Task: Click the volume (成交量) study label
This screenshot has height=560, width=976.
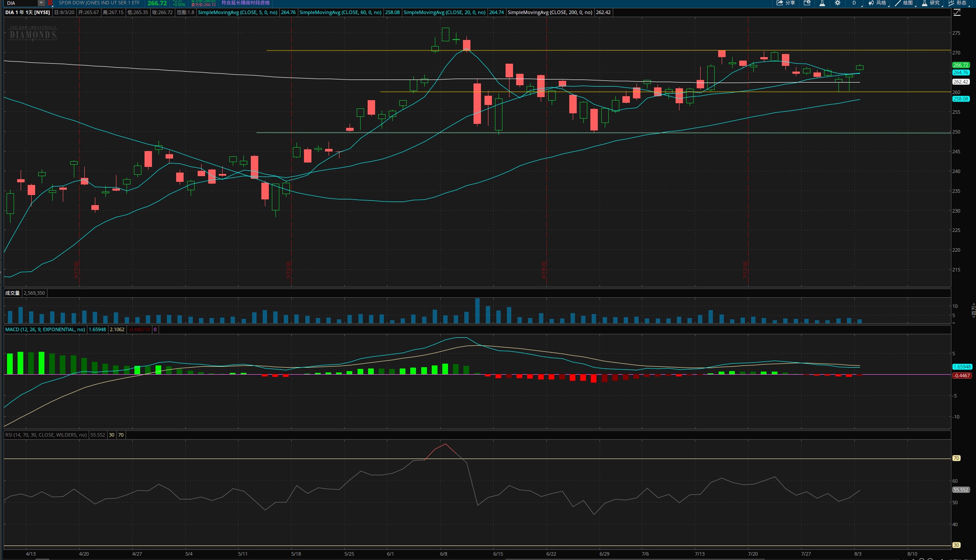Action: [x=12, y=293]
